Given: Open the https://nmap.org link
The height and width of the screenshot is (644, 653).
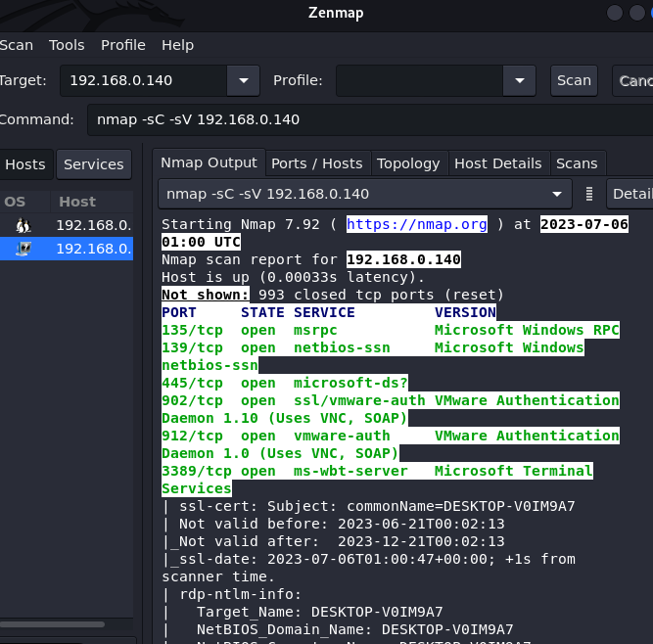Looking at the screenshot, I should coord(417,224).
